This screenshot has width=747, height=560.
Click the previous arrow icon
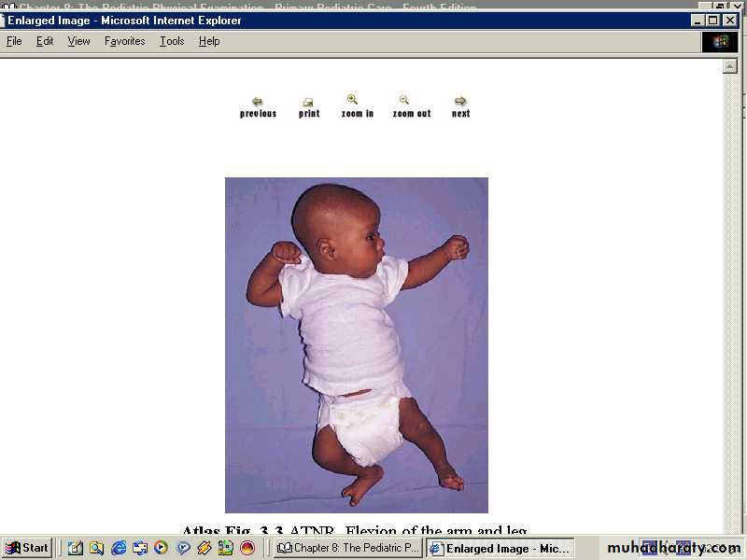click(258, 101)
